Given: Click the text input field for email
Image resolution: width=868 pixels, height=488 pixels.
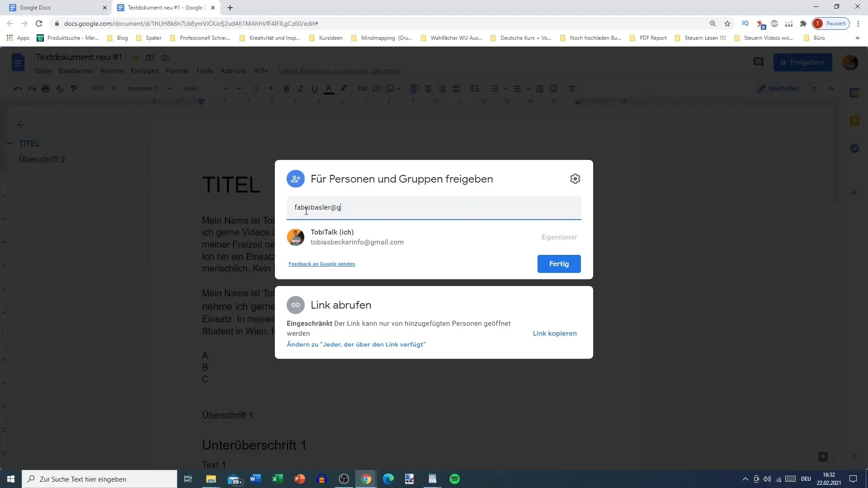Looking at the screenshot, I should pyautogui.click(x=434, y=207).
